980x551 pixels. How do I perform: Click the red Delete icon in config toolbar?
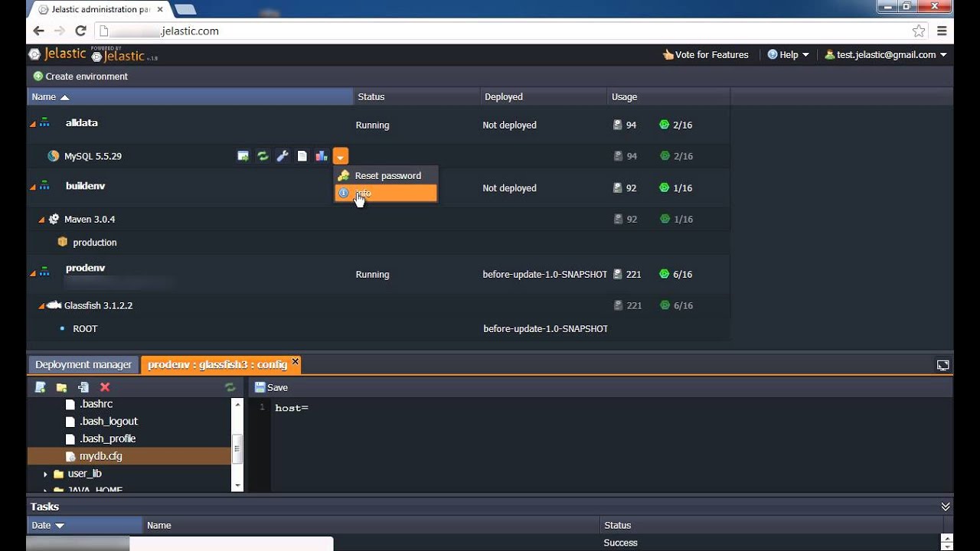coord(105,387)
